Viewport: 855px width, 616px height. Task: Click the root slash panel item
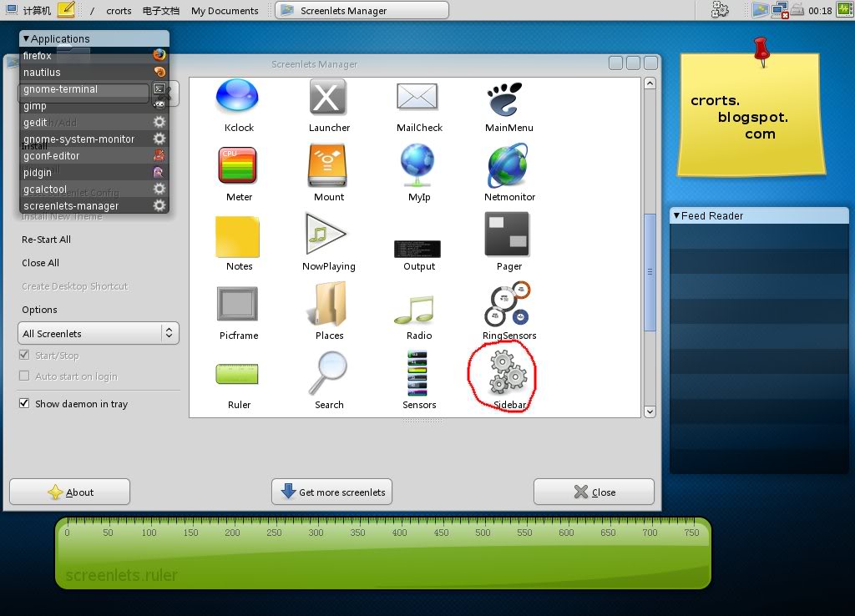click(92, 11)
